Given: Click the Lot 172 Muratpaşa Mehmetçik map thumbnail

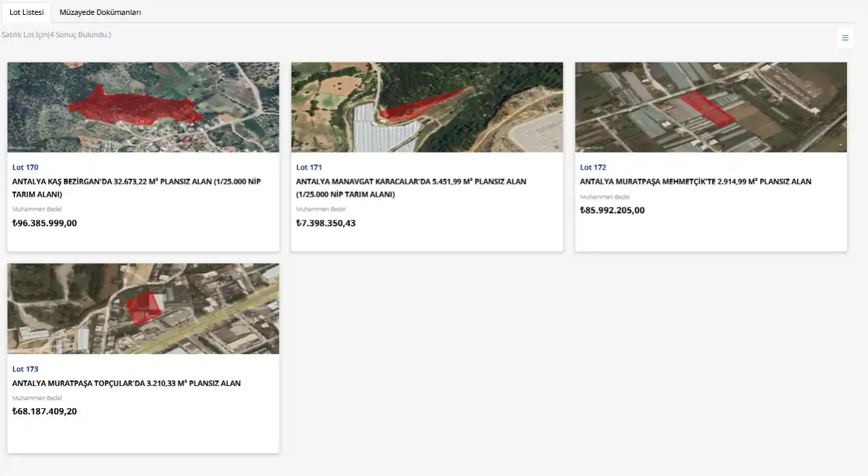Looking at the screenshot, I should 711,106.
